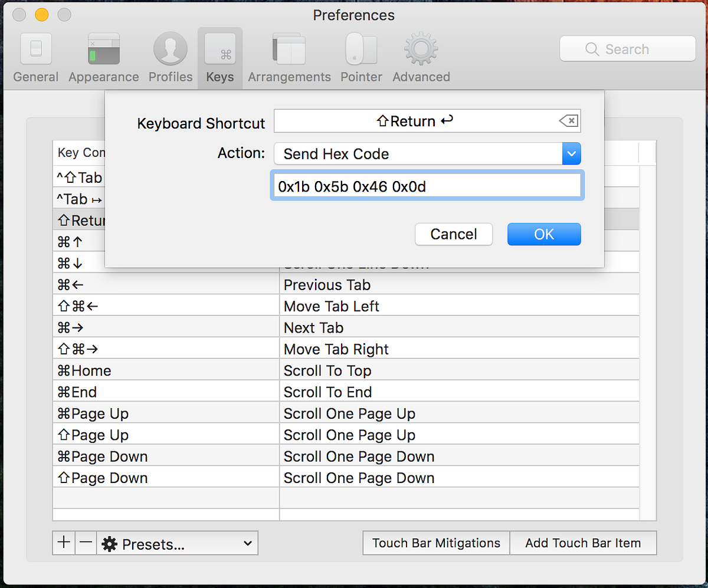This screenshot has height=588, width=708.
Task: Open the Profiles preferences pane
Action: click(x=170, y=56)
